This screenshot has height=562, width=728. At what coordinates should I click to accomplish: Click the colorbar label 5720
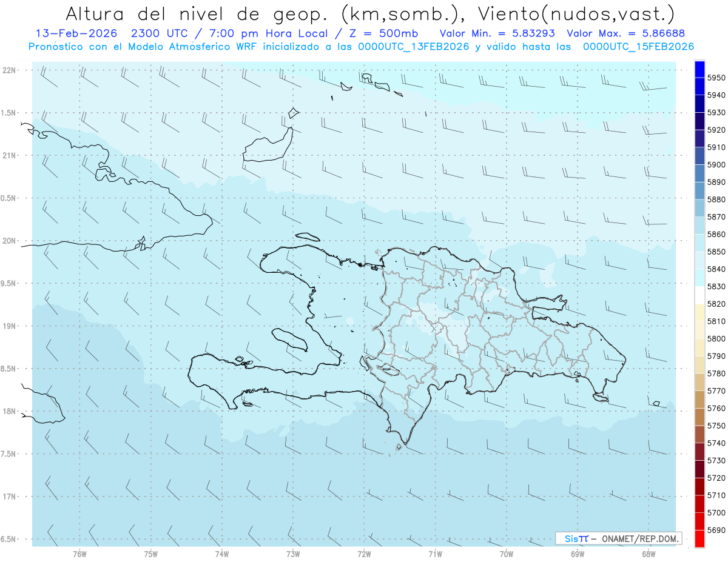(716, 478)
